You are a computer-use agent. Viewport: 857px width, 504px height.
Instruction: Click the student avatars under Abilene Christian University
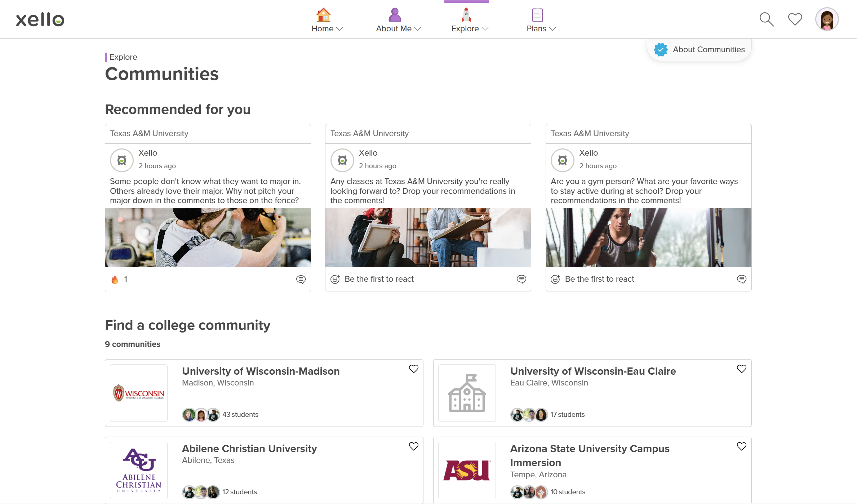pyautogui.click(x=201, y=492)
